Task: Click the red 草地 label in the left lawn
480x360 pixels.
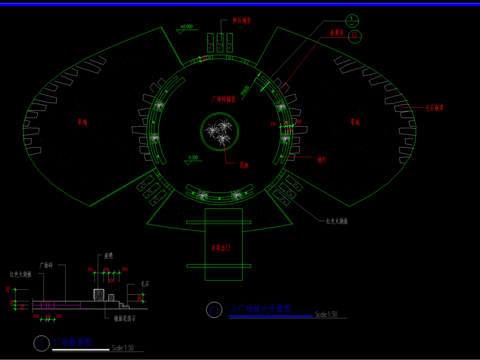Action: tap(83, 122)
